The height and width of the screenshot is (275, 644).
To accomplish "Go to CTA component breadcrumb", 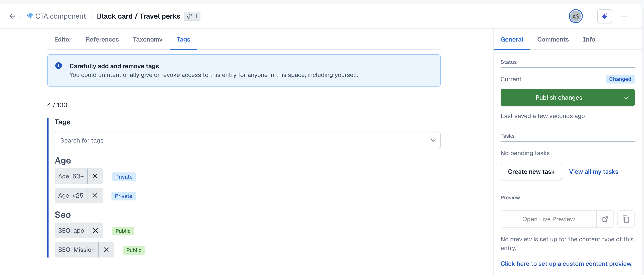I will [60, 16].
